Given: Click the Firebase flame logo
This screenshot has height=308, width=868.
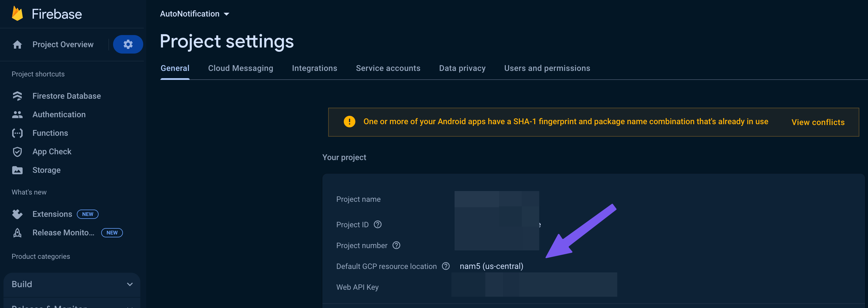Looking at the screenshot, I should [17, 14].
